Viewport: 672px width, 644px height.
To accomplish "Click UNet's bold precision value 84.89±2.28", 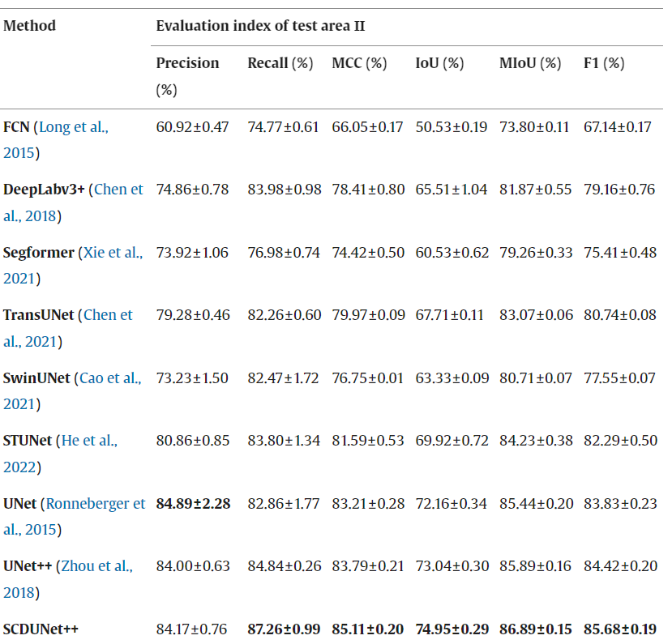I will pyautogui.click(x=193, y=503).
